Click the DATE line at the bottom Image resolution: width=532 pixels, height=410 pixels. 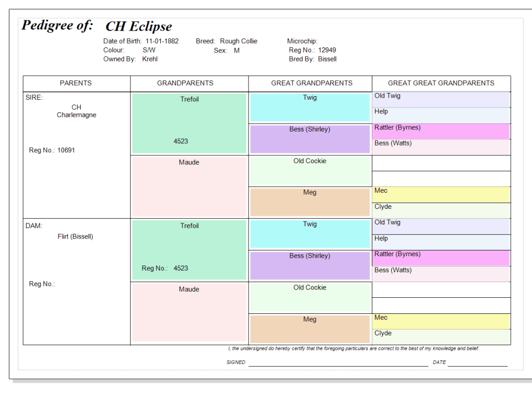pyautogui.click(x=477, y=363)
